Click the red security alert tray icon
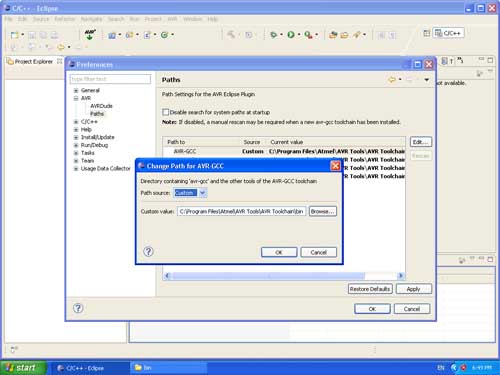500x375 pixels. pos(463,368)
